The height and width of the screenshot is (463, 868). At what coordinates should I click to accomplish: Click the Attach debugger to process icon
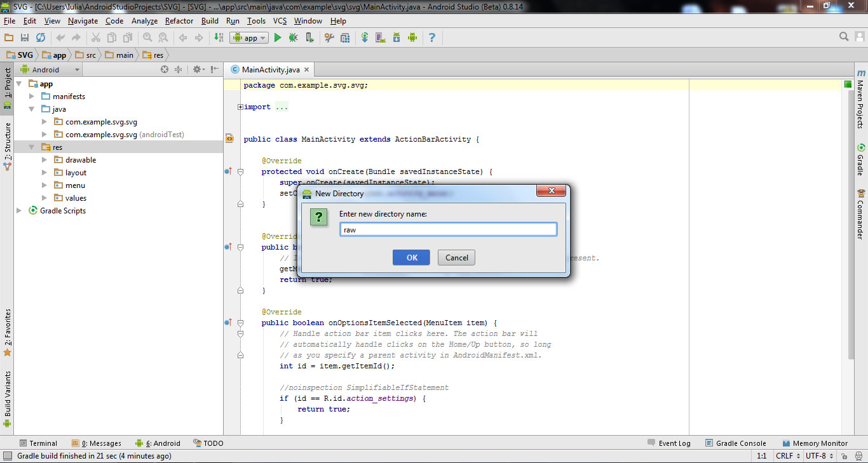pyautogui.click(x=309, y=38)
